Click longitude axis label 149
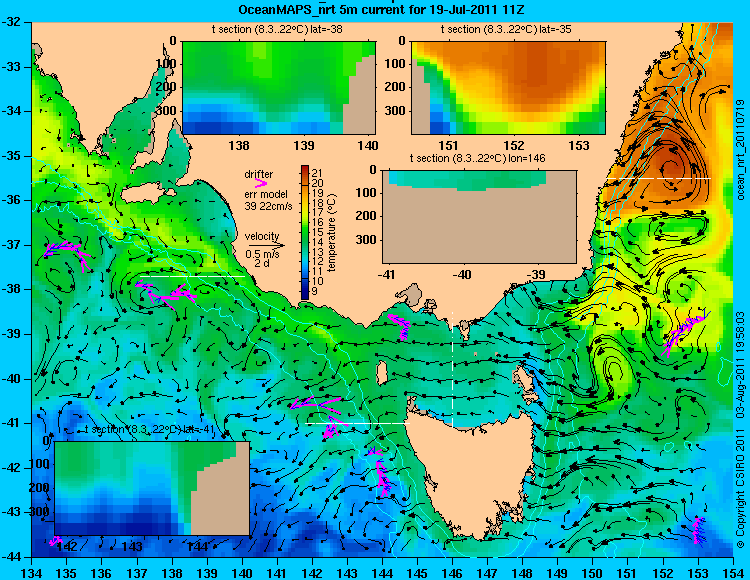The image size is (750, 580). point(557,573)
